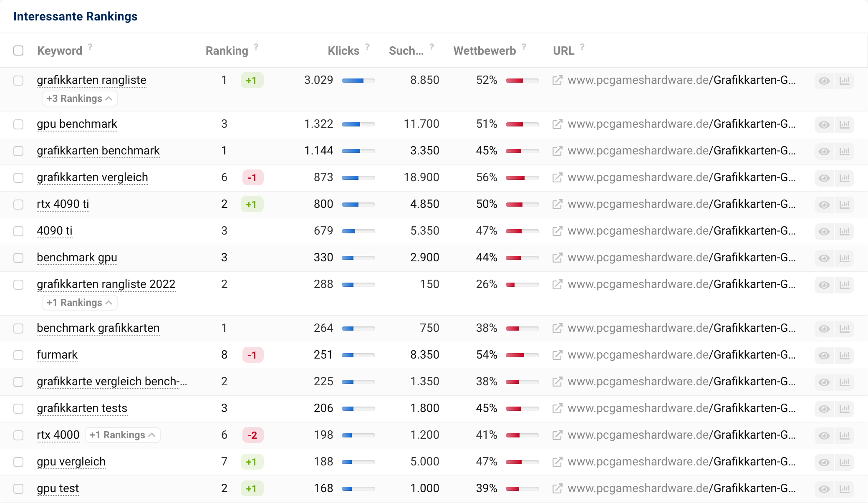
Task: Click chart icon in grafikkarten rangliste row
Action: [844, 81]
